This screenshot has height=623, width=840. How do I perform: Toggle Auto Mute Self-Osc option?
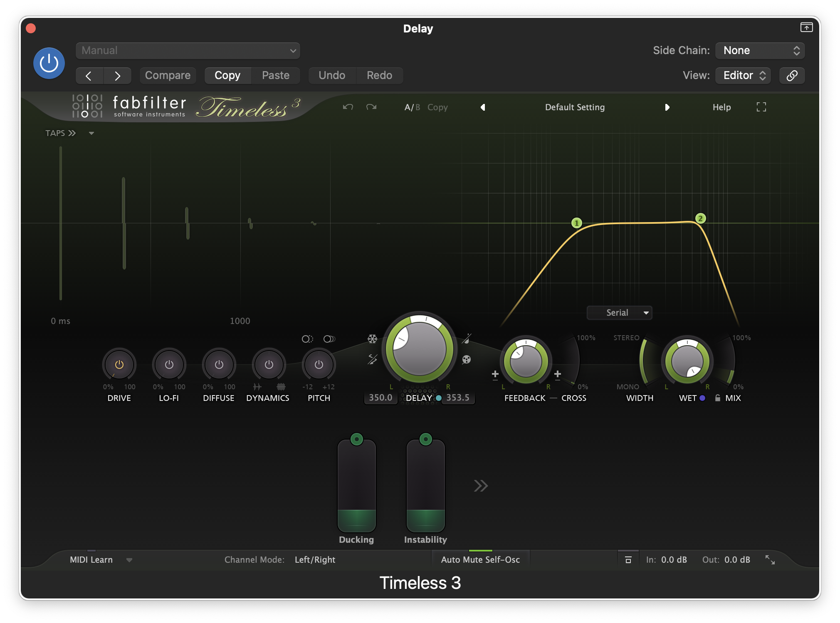coord(480,560)
